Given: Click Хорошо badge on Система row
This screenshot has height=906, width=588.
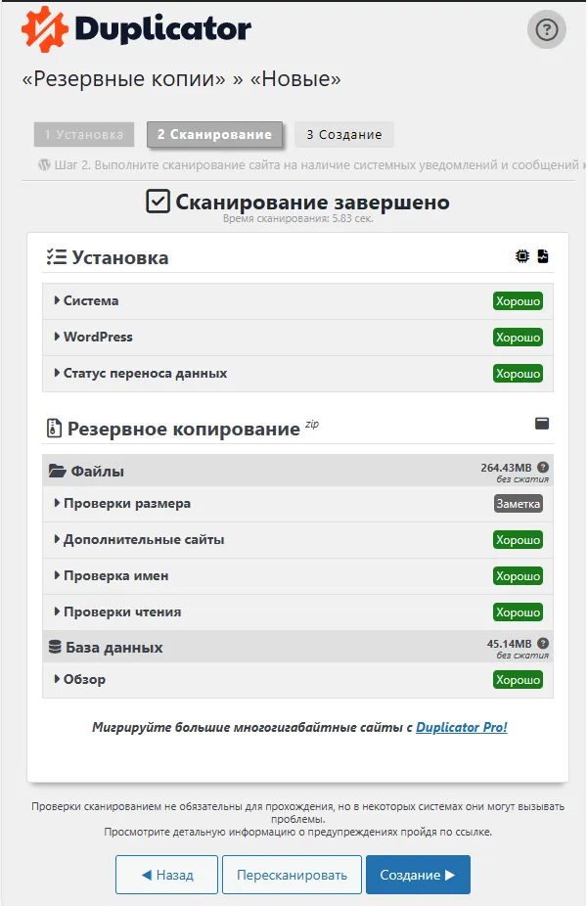Looking at the screenshot, I should pyautogui.click(x=519, y=301).
